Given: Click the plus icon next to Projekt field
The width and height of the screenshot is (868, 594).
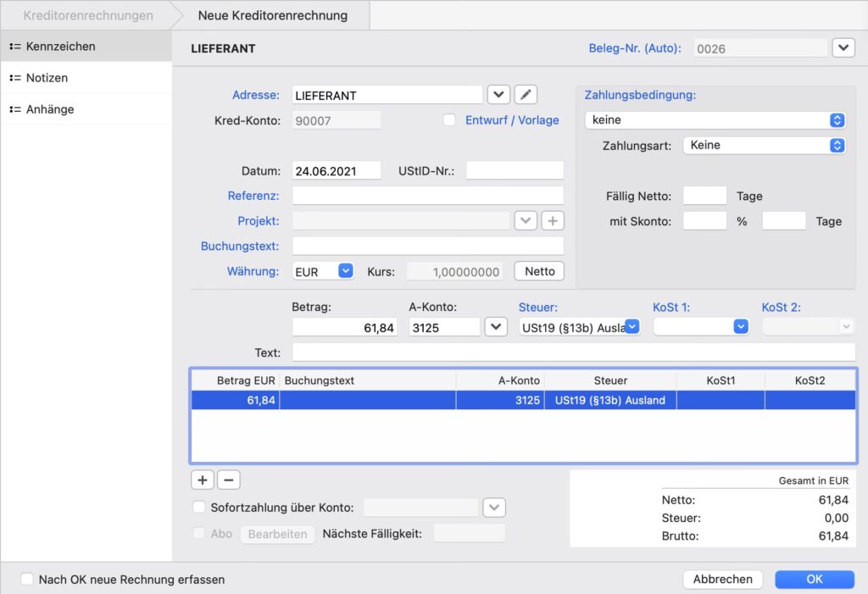Looking at the screenshot, I should 552,221.
